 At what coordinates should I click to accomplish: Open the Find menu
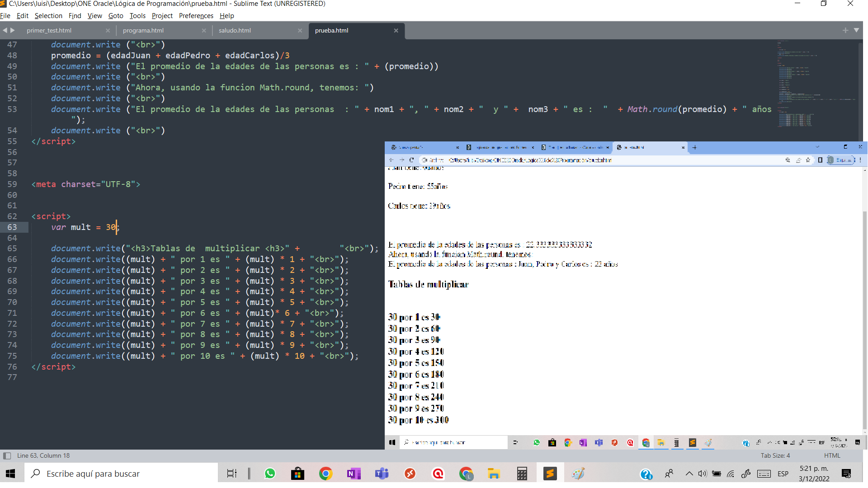pyautogui.click(x=75, y=16)
